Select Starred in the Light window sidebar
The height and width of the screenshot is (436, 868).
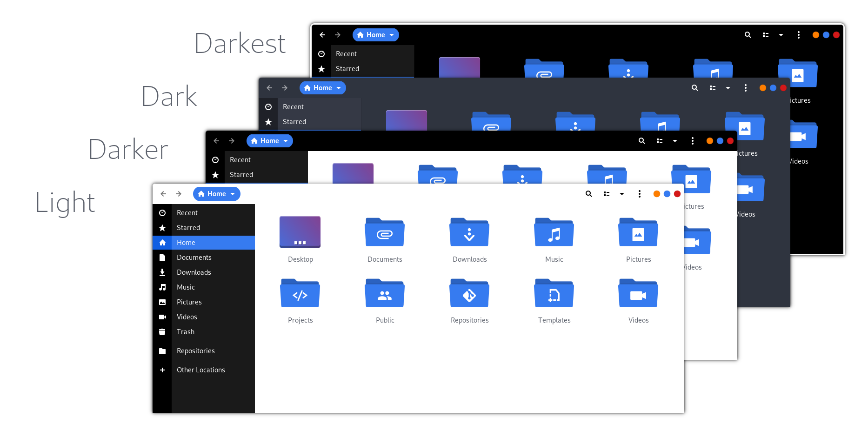tap(204, 228)
